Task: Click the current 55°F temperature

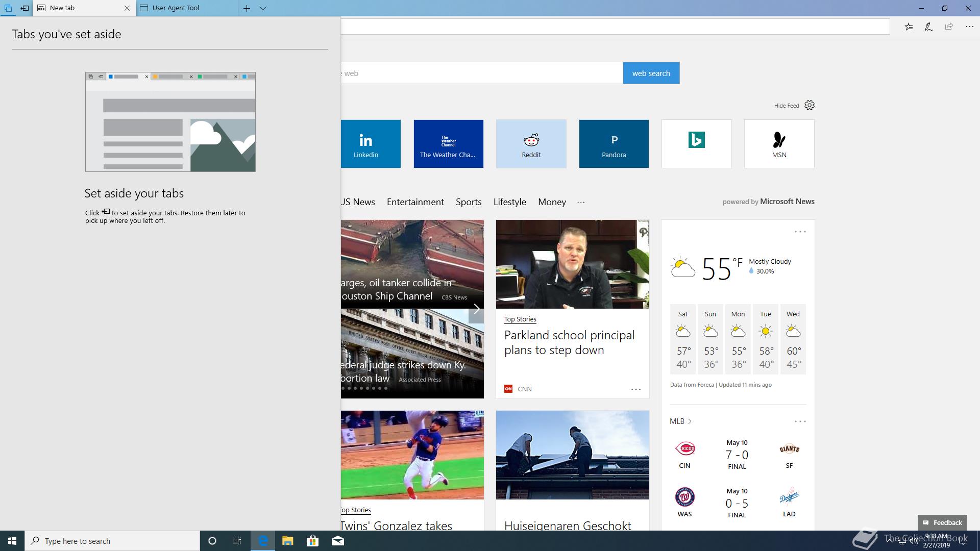Action: coord(722,268)
